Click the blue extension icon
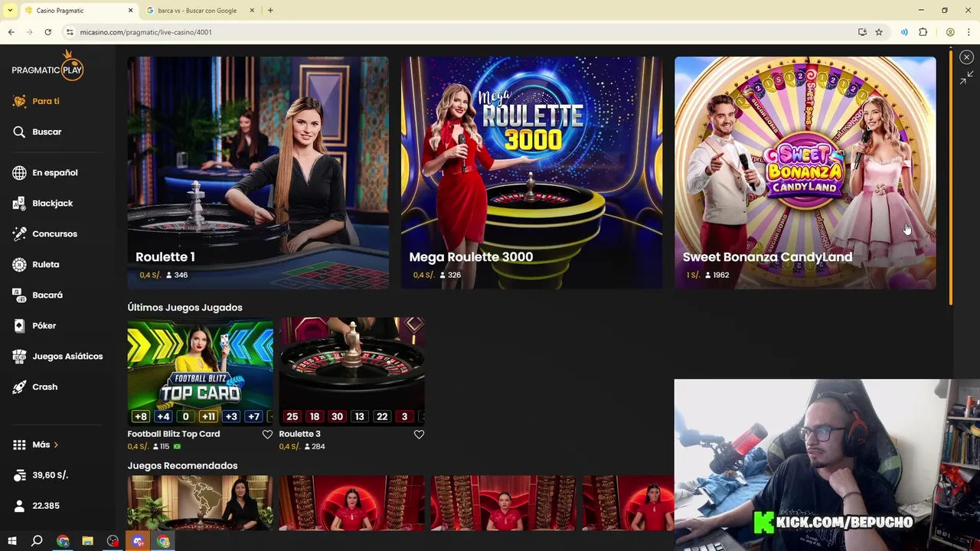Viewport: 980px width, 551px height. [904, 32]
